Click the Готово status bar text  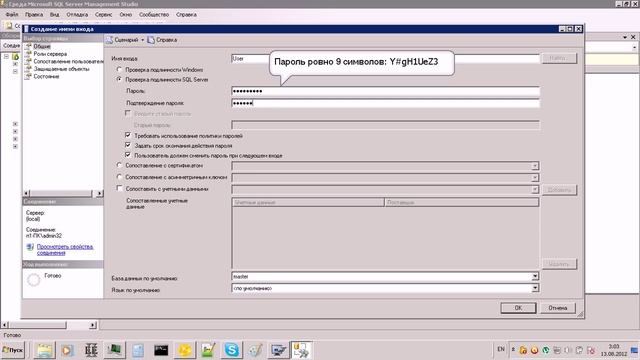click(x=12, y=335)
